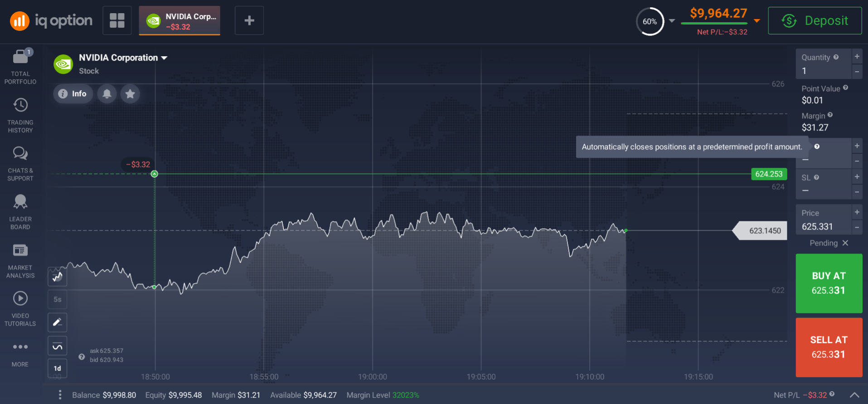The width and height of the screenshot is (868, 404).
Task: Click account balance $9,964.27
Action: point(718,14)
